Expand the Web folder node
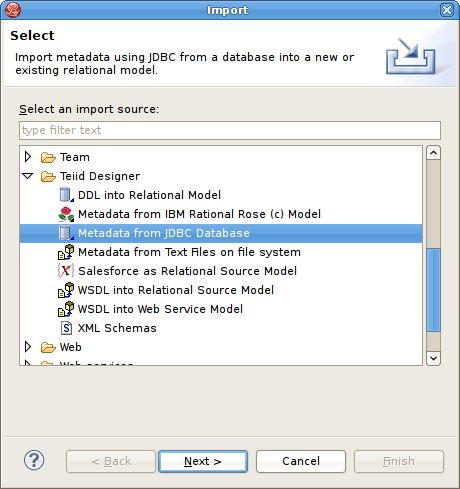 click(x=28, y=347)
